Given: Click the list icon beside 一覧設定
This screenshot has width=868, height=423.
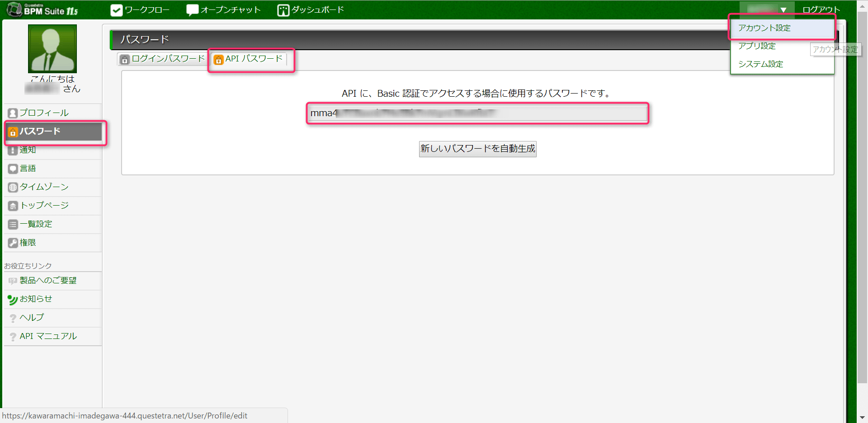Looking at the screenshot, I should [13, 224].
